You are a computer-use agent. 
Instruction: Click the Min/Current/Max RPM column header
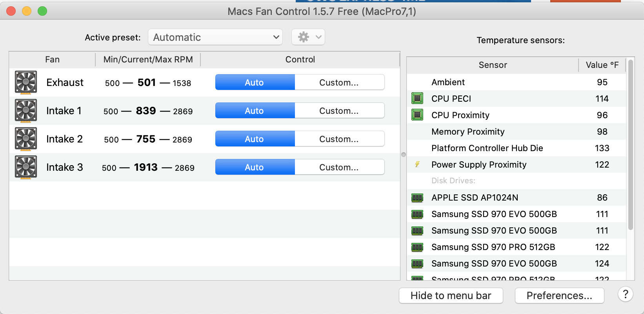coord(148,60)
